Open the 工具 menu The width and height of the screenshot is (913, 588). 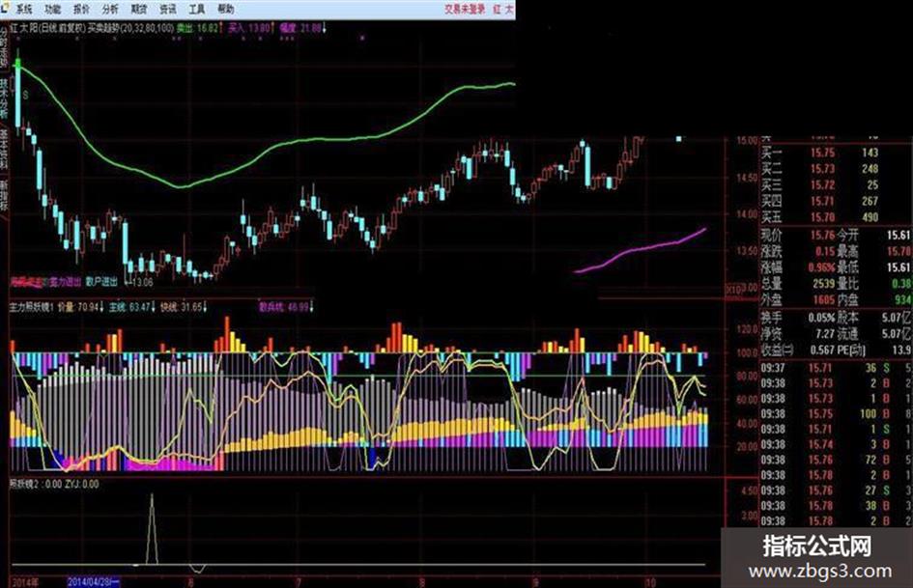(197, 9)
